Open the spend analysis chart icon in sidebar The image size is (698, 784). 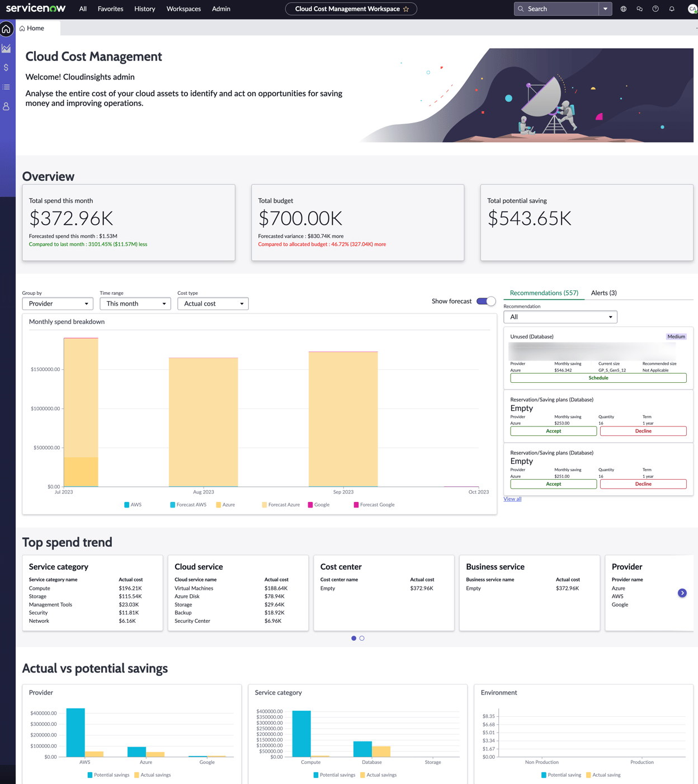6,48
